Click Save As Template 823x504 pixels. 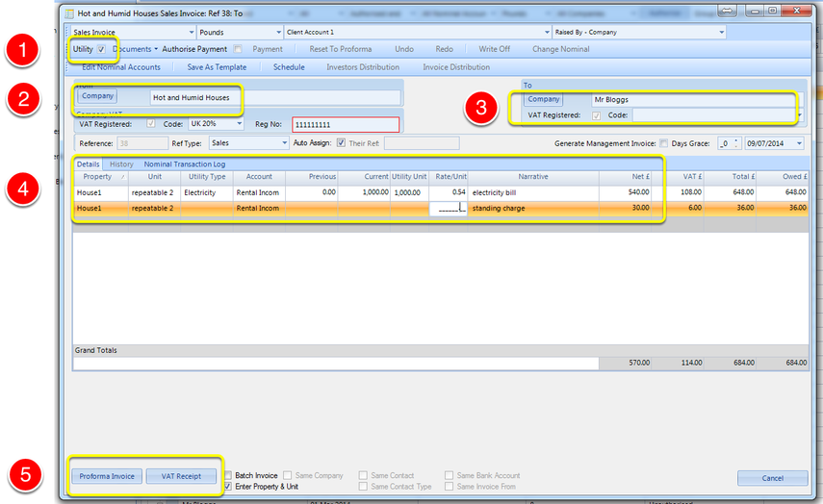tap(217, 67)
